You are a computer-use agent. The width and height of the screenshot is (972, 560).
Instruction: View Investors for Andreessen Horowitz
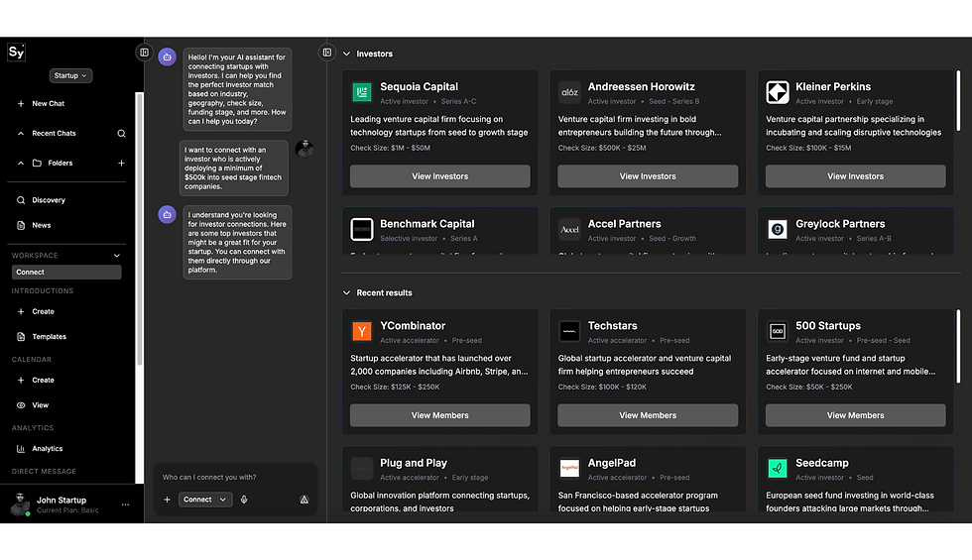coord(648,176)
